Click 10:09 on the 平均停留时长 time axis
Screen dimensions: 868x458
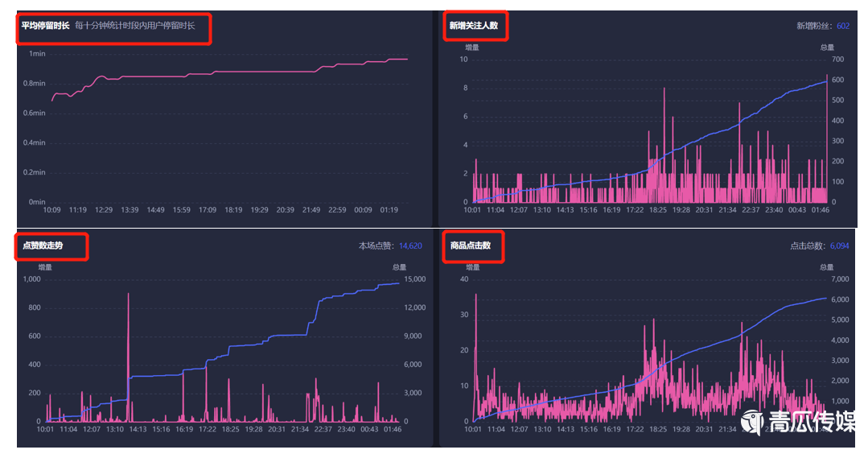tap(51, 210)
